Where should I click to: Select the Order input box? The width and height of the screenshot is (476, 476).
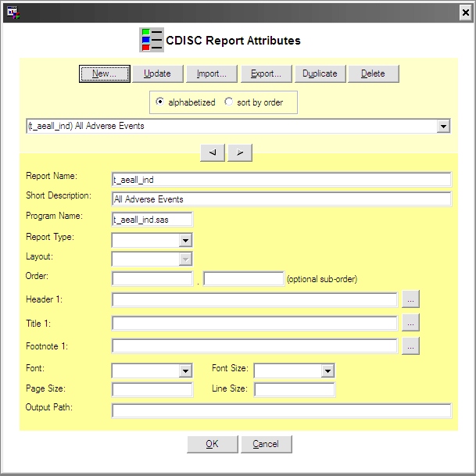(152, 278)
